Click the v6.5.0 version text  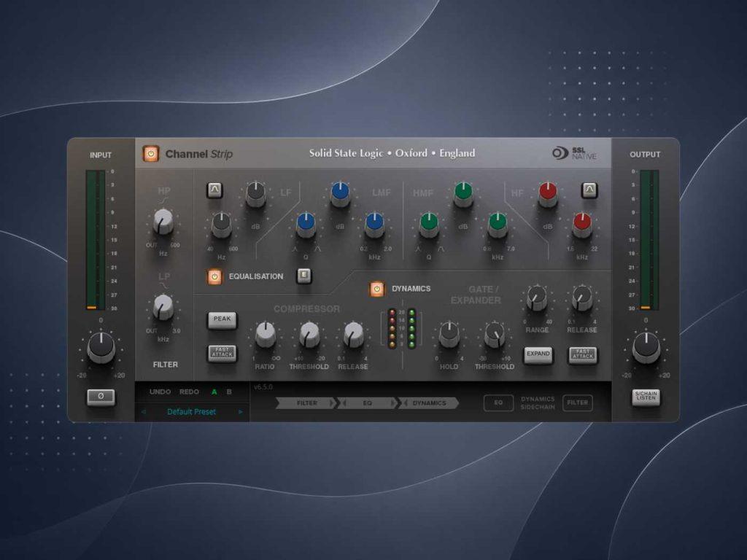(x=263, y=387)
